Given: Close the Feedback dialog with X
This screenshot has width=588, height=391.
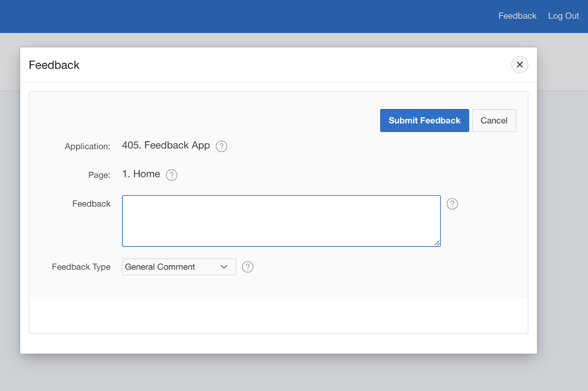Looking at the screenshot, I should [520, 65].
